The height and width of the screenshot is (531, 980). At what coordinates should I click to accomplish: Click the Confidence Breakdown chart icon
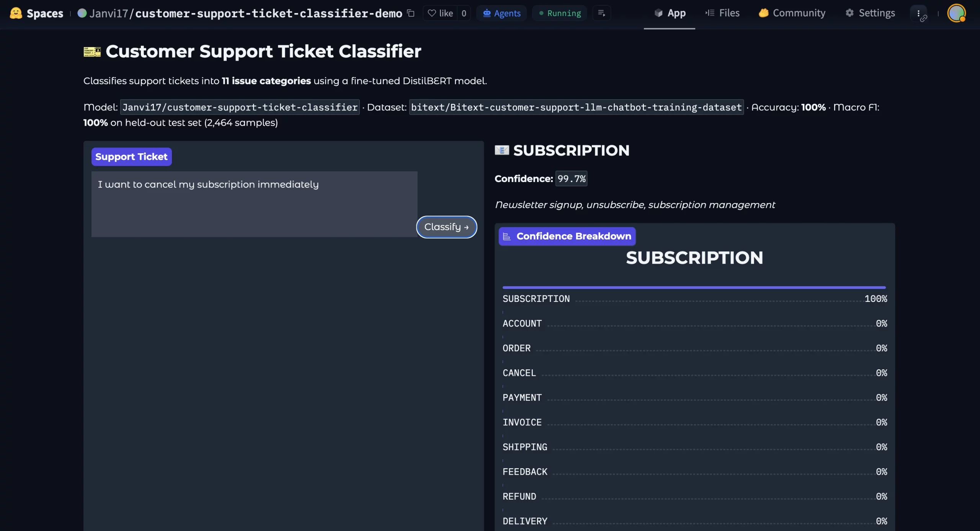click(506, 236)
